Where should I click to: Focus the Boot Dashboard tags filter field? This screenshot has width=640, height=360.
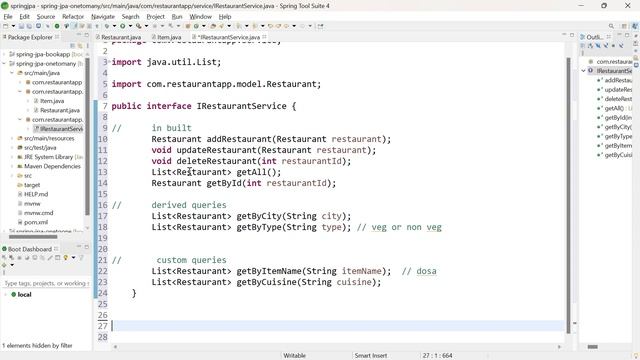pyautogui.click(x=46, y=283)
